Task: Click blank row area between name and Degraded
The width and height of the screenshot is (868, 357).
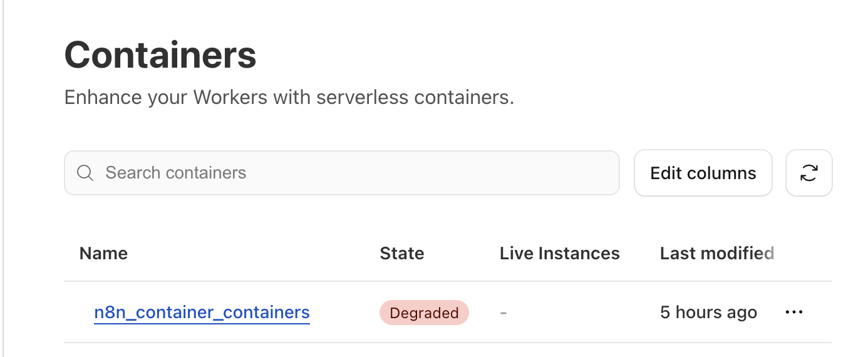Action: pyautogui.click(x=344, y=312)
